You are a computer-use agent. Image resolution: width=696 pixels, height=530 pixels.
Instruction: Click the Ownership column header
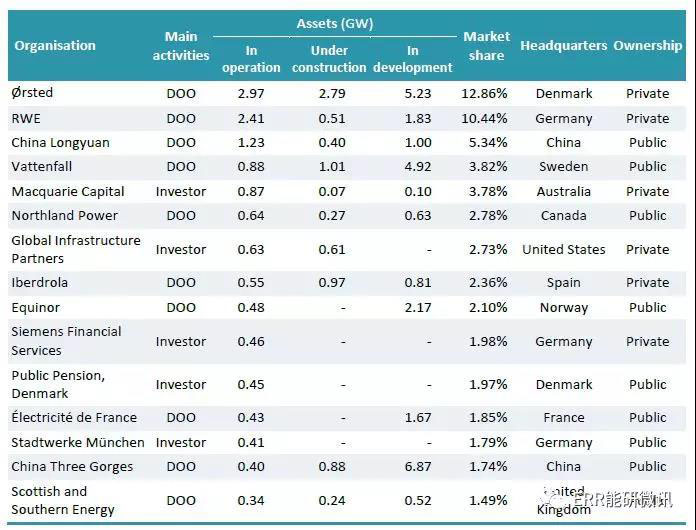click(647, 46)
